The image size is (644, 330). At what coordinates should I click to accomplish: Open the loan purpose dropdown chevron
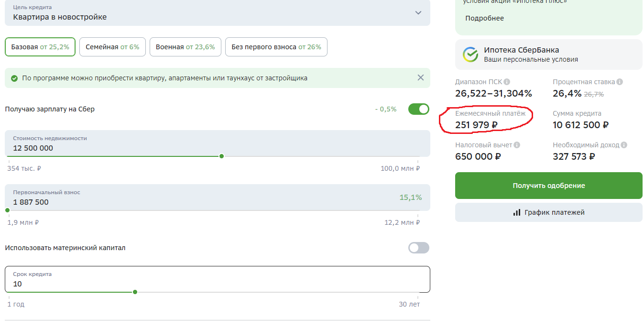point(418,12)
